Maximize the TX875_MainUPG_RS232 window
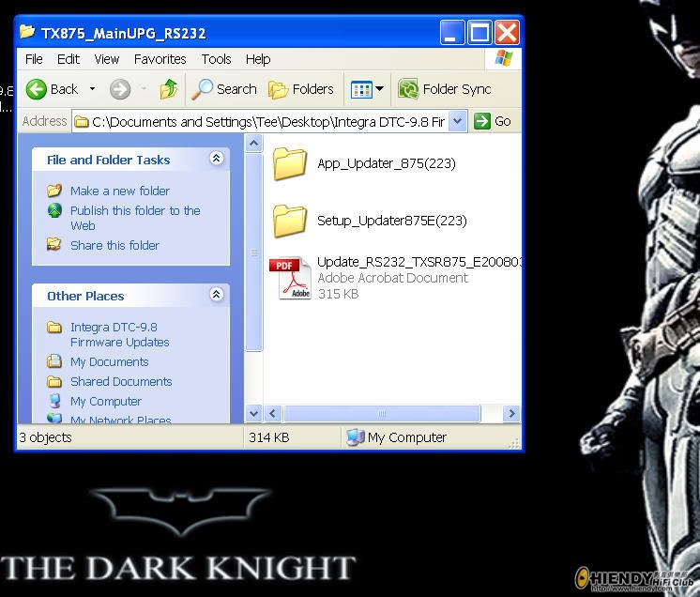 point(479,32)
